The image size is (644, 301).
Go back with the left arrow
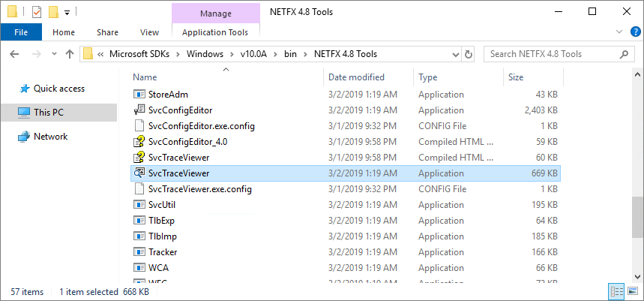(14, 54)
